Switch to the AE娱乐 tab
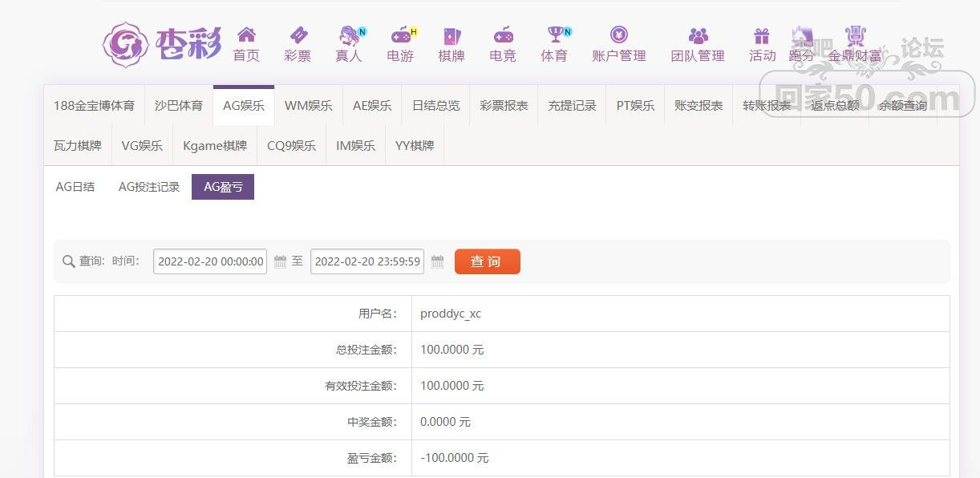Screen dimensions: 980x478 tap(372, 105)
